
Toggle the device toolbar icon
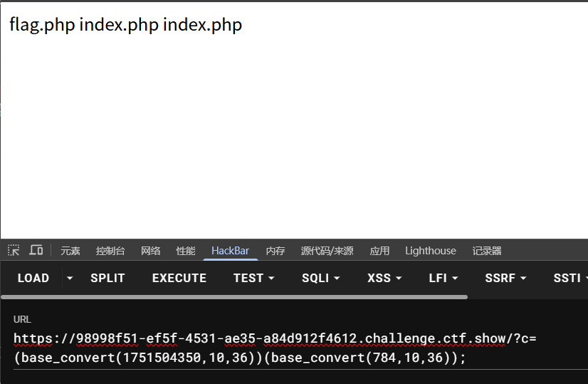point(36,250)
